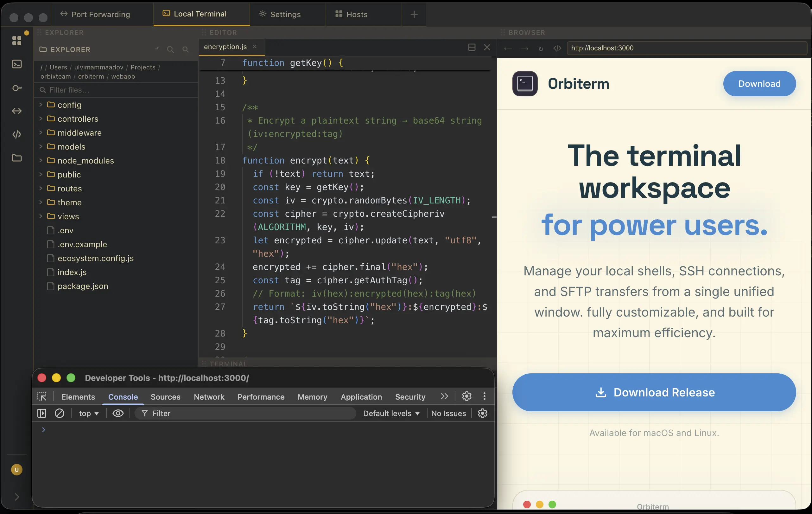This screenshot has width=812, height=514.
Task: Expand the controllers folder
Action: pyautogui.click(x=41, y=119)
